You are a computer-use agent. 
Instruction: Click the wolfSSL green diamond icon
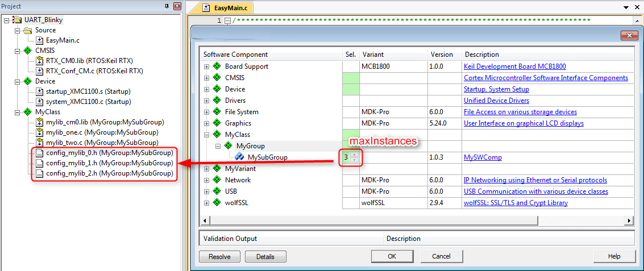coord(217,203)
